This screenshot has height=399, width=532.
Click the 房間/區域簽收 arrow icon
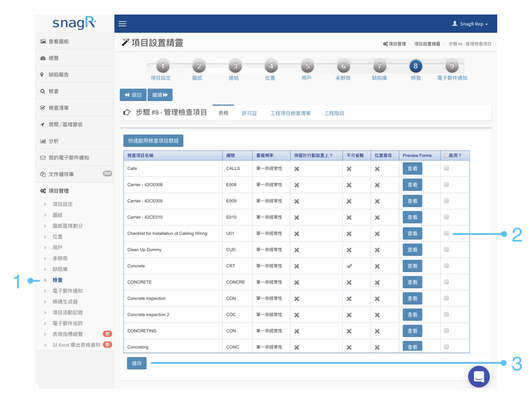click(x=43, y=125)
